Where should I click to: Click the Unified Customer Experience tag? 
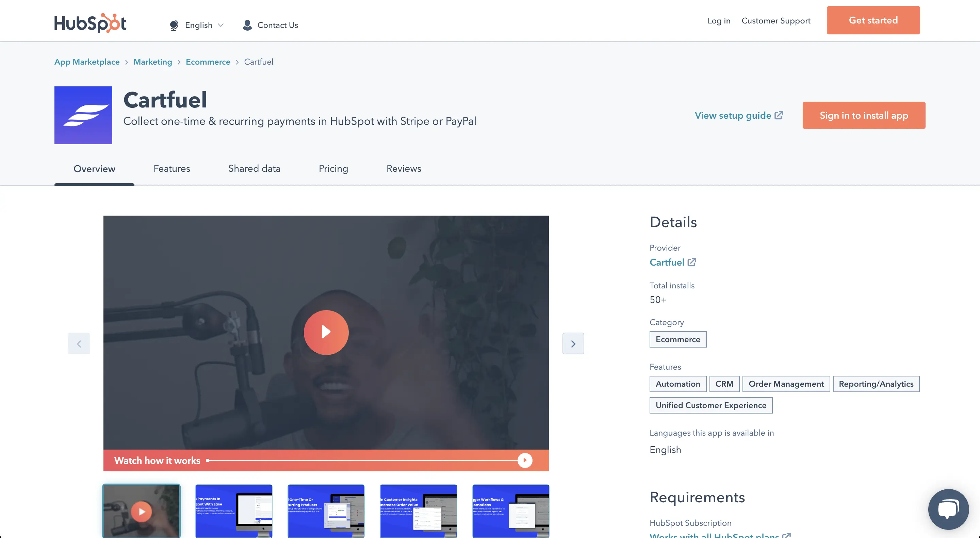tap(710, 405)
